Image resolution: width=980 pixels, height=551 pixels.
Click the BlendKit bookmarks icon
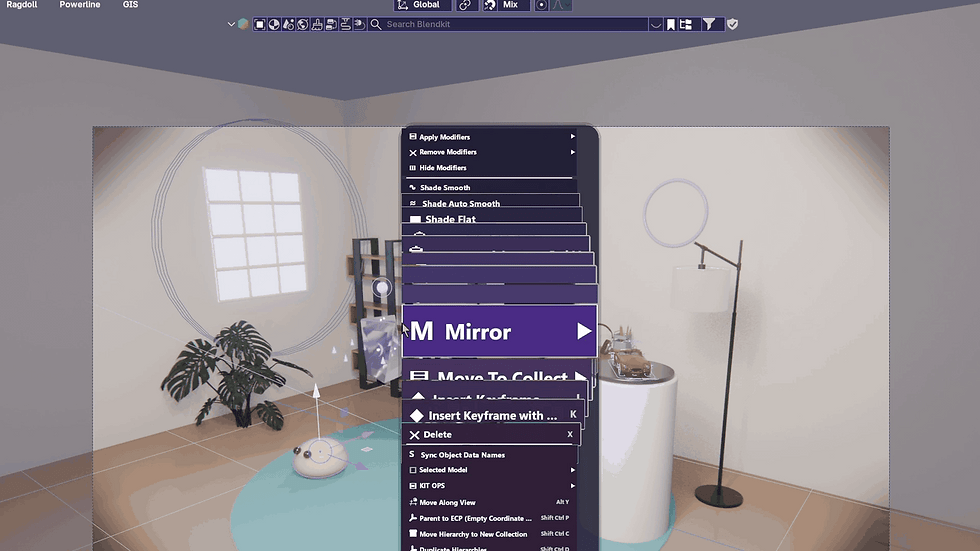coord(671,24)
